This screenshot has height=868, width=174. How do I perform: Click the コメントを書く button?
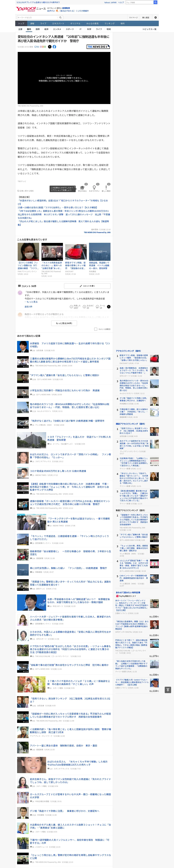coord(87,286)
